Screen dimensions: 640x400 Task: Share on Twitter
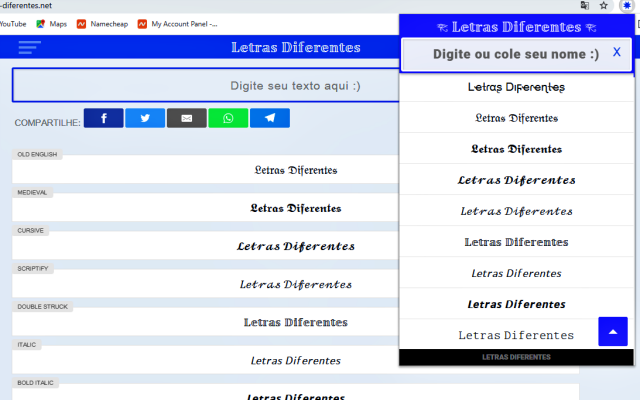click(145, 118)
